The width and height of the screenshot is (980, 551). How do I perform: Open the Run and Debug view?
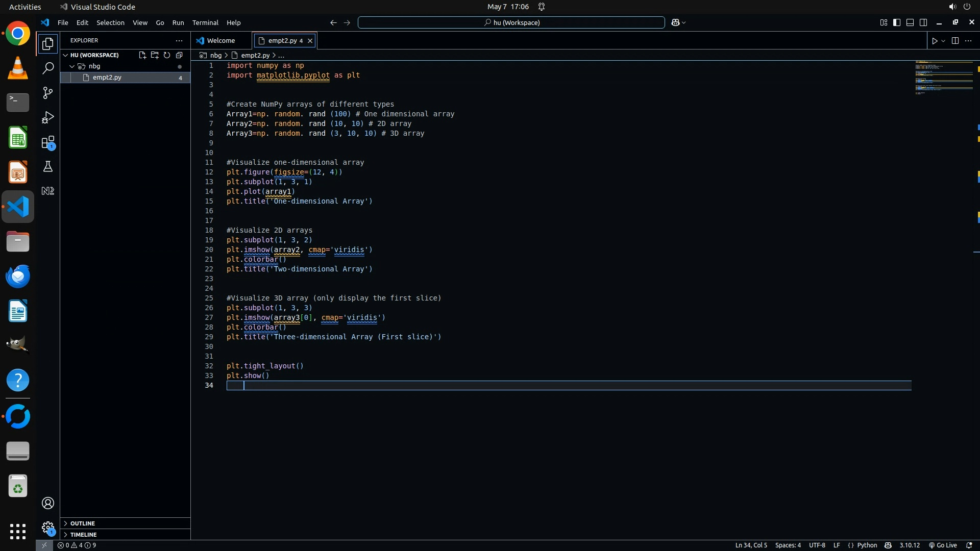[48, 117]
